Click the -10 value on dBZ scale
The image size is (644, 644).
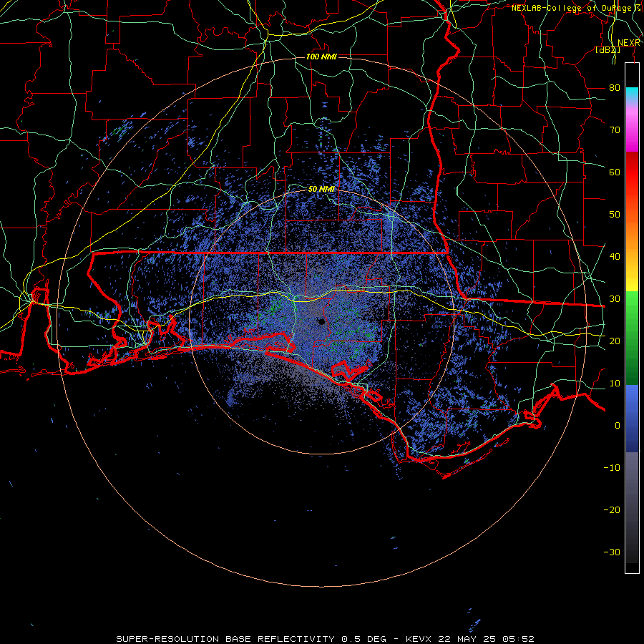pyautogui.click(x=612, y=468)
